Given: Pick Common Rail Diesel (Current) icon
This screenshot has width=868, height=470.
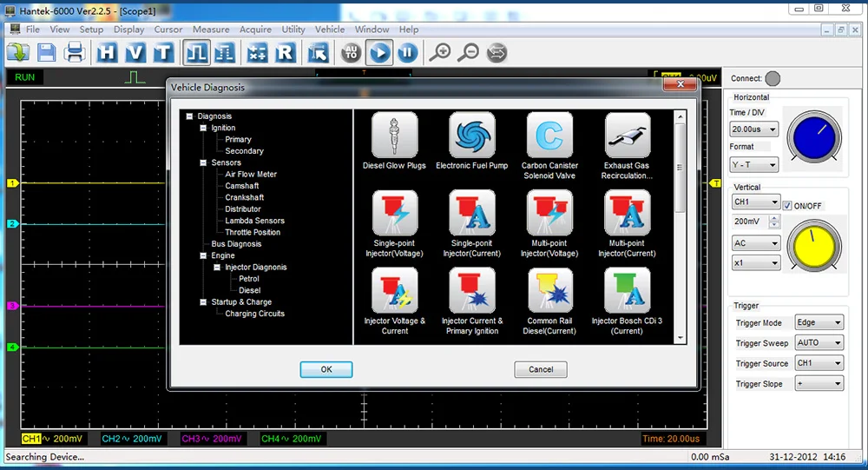Looking at the screenshot, I should (549, 290).
